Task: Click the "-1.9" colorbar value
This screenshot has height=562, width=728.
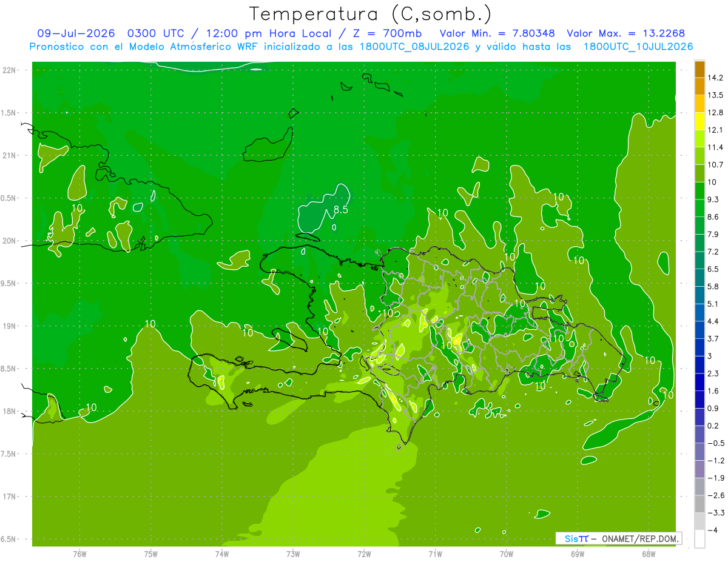Action: [x=715, y=478]
